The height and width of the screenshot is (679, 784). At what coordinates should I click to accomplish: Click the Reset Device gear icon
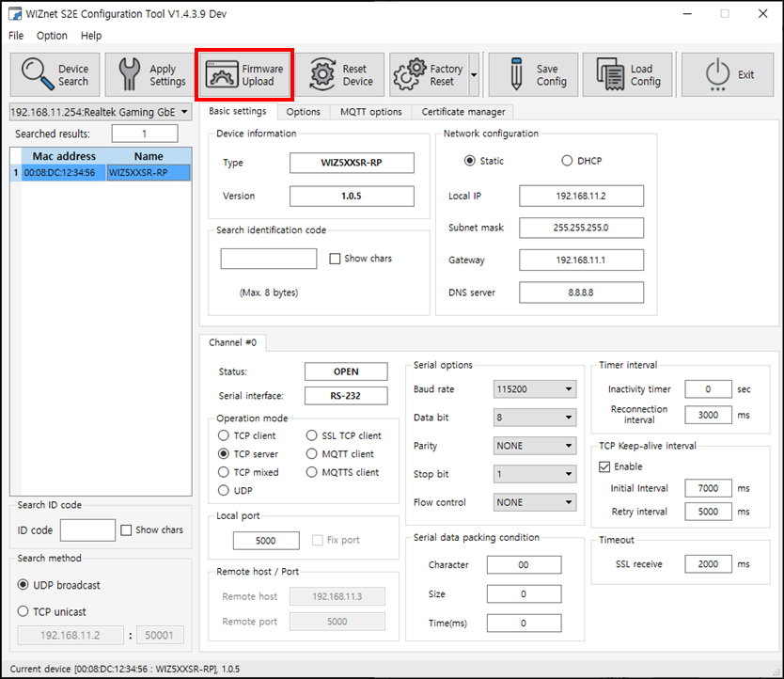click(322, 74)
